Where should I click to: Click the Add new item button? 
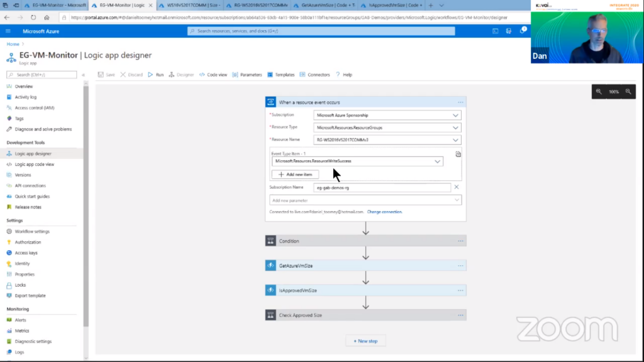point(295,174)
